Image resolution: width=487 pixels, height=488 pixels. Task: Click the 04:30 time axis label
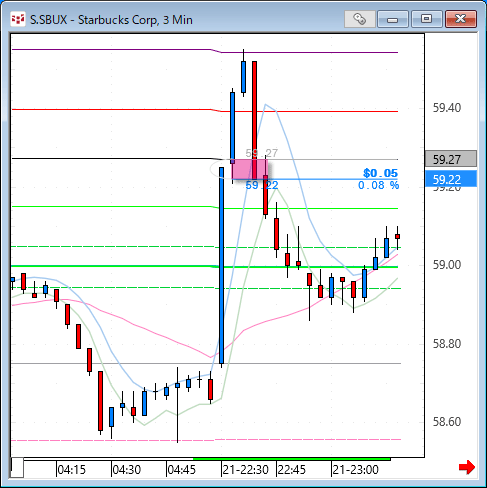pos(126,470)
